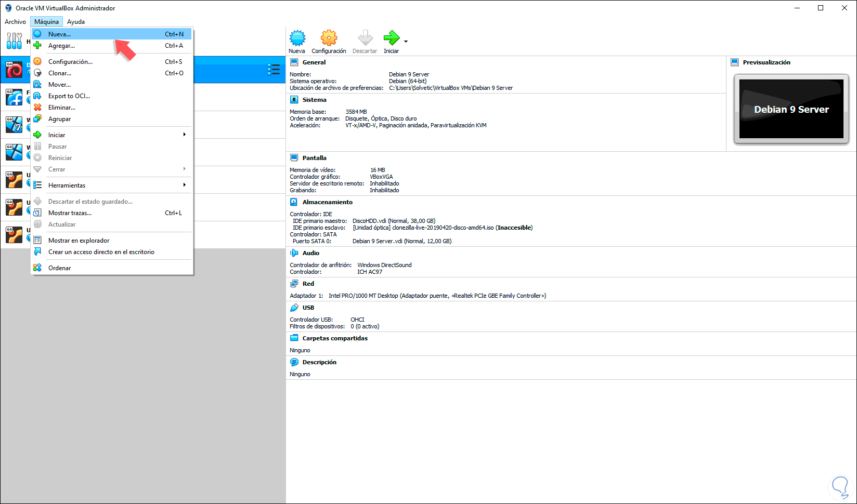Select the Herramientas tools icon in the machine list
The image size is (857, 504).
[14, 41]
